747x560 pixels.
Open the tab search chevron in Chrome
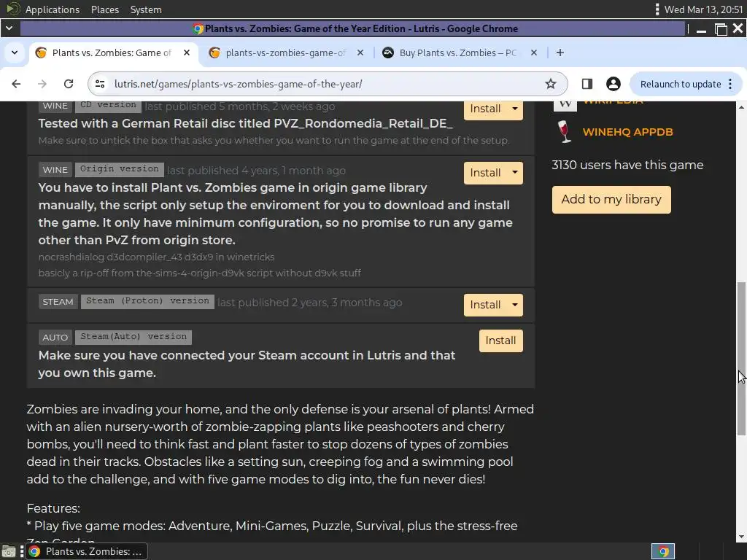pyautogui.click(x=15, y=52)
